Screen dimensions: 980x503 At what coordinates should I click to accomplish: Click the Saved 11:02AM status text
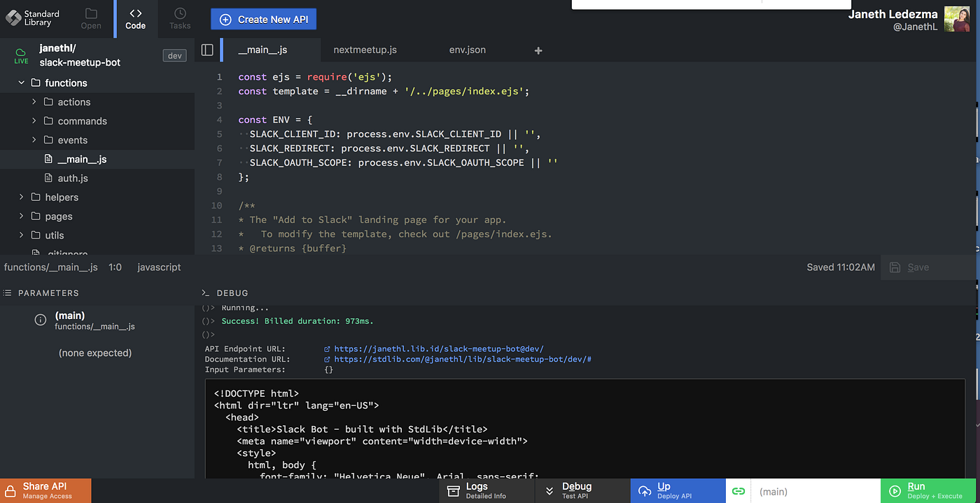(841, 267)
